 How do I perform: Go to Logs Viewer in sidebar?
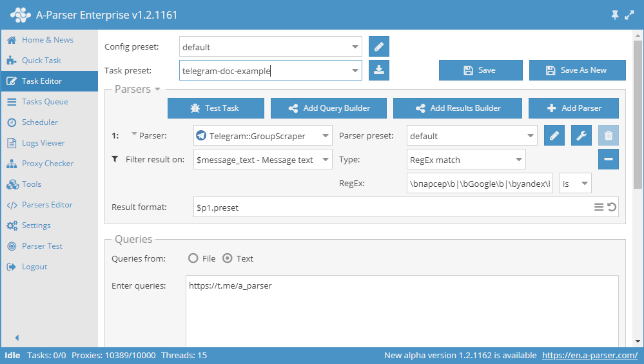(43, 143)
